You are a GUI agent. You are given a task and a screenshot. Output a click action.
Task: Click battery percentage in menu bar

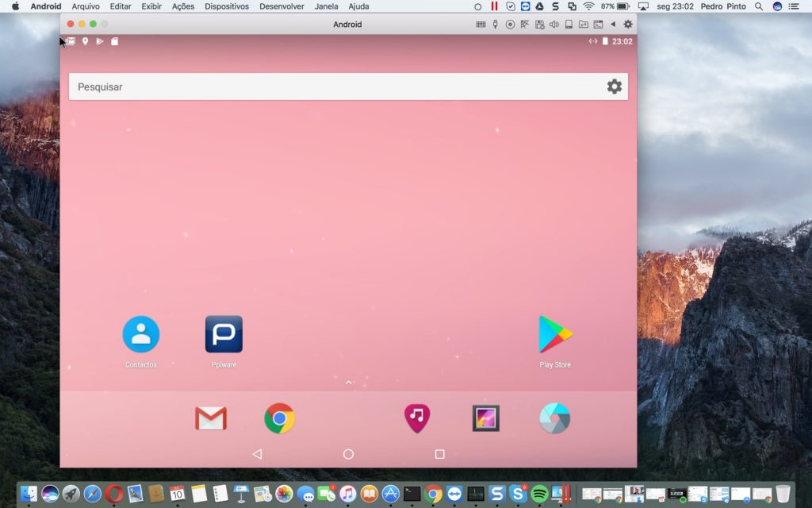click(607, 6)
